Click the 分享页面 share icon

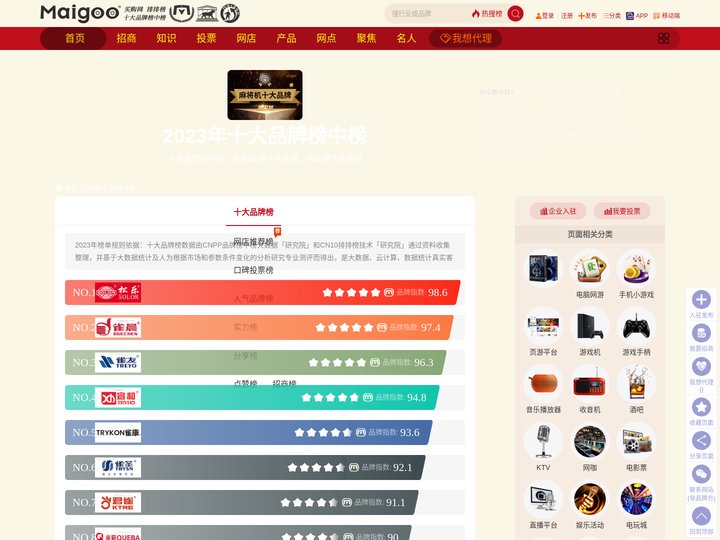[701, 441]
